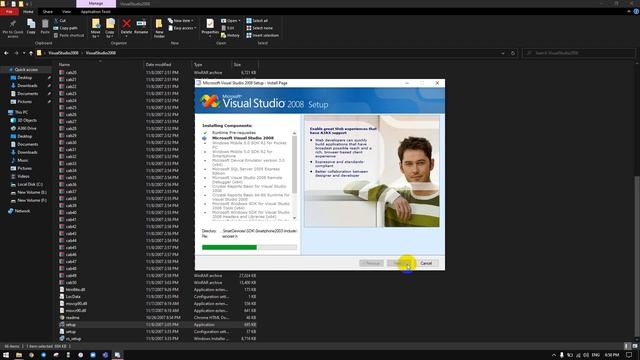Screen dimensions: 640x360
Task: Click Select none in the ribbon
Action: tap(259, 28)
